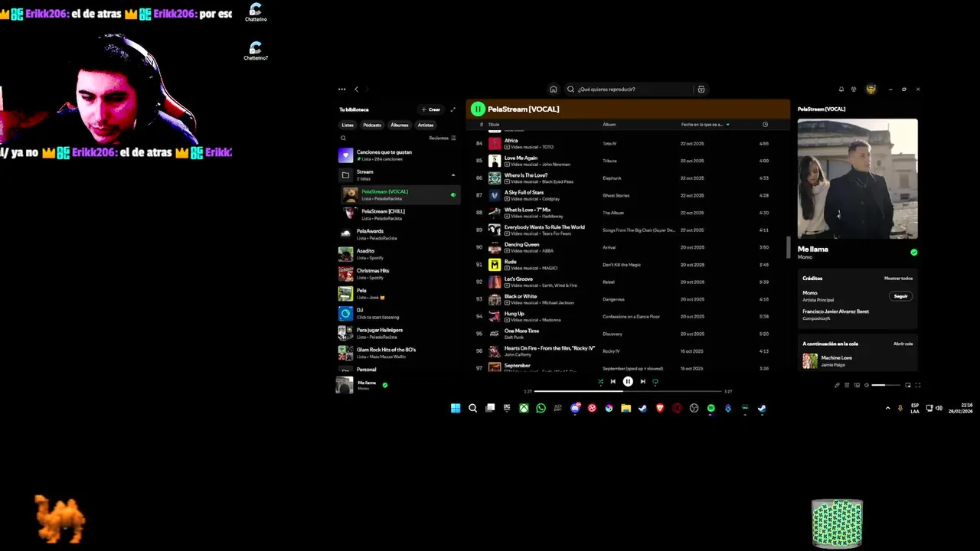Image resolution: width=980 pixels, height=551 pixels.
Task: Open File Explorer from the taskbar
Action: pyautogui.click(x=626, y=409)
